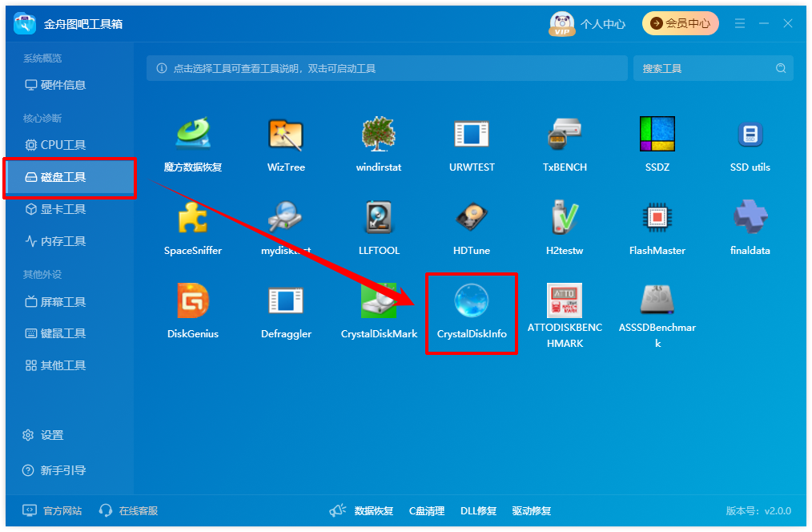
Task: Select finaldata tool icon
Action: (x=750, y=217)
